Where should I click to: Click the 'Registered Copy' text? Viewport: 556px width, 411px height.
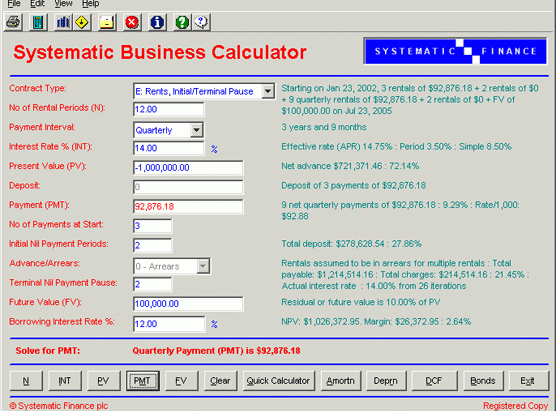click(516, 406)
